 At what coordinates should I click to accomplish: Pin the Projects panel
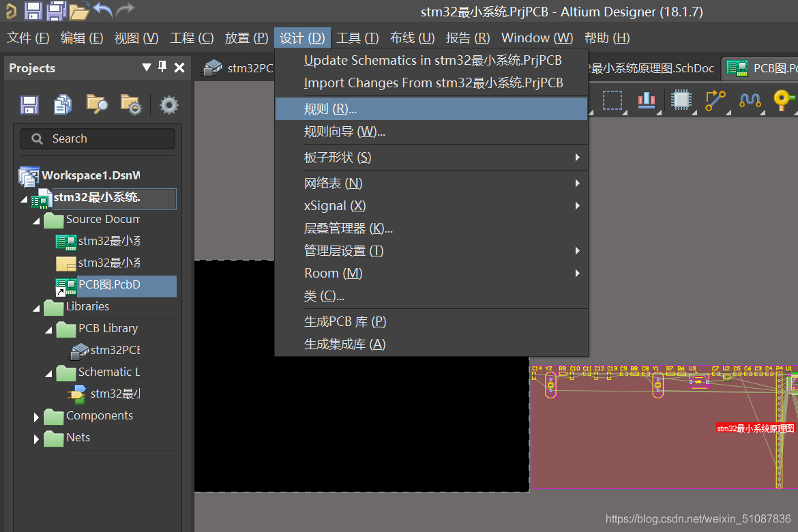[162, 67]
